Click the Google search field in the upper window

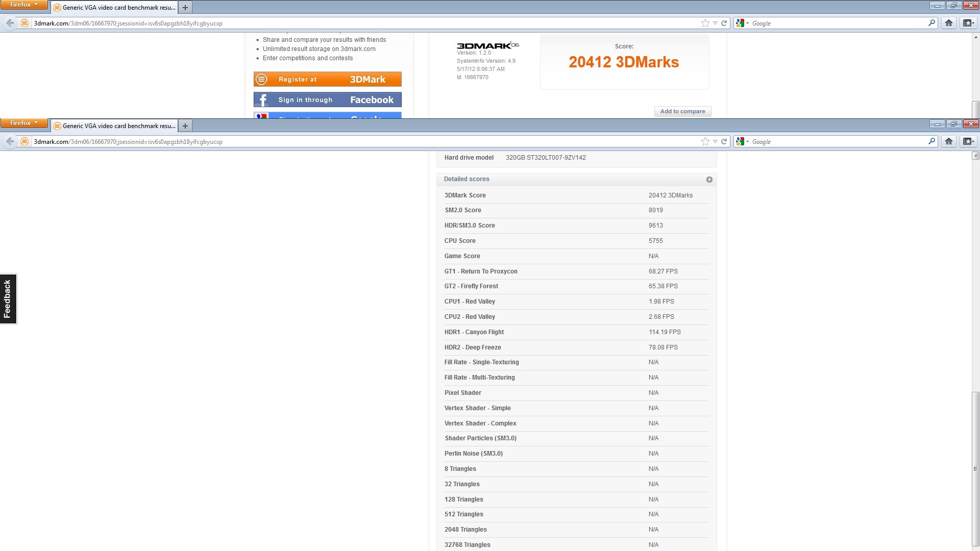837,23
